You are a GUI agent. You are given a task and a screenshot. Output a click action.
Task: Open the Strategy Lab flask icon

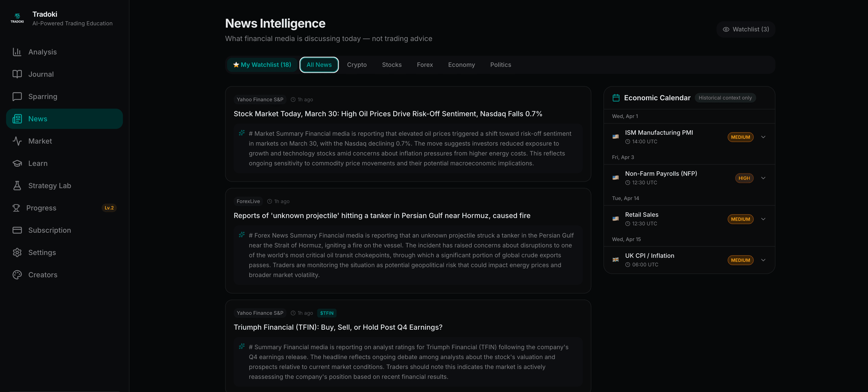coord(17,186)
